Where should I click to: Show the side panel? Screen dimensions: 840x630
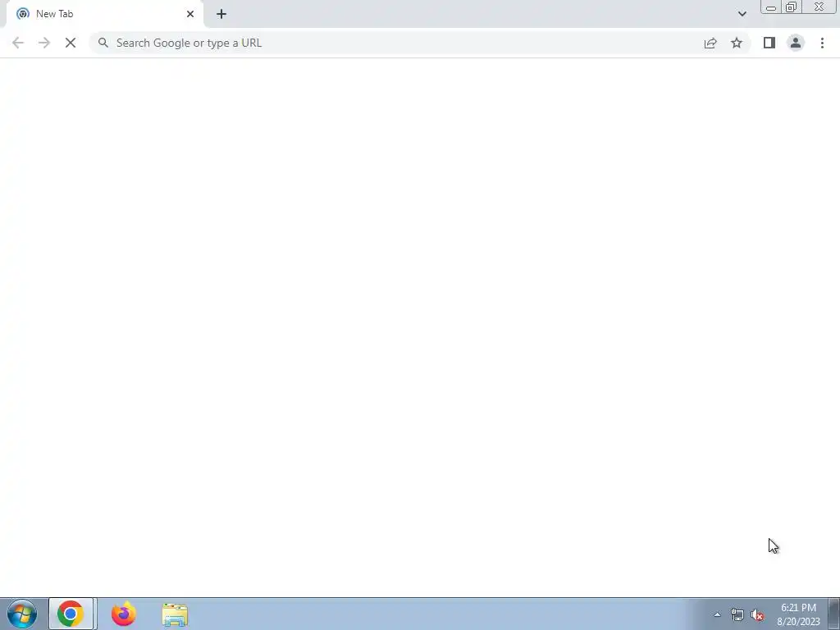click(769, 43)
